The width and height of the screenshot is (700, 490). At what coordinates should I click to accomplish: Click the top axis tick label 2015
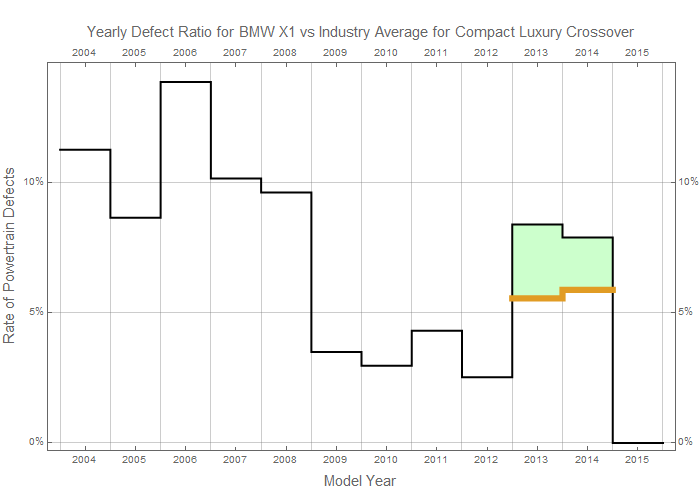pos(637,51)
